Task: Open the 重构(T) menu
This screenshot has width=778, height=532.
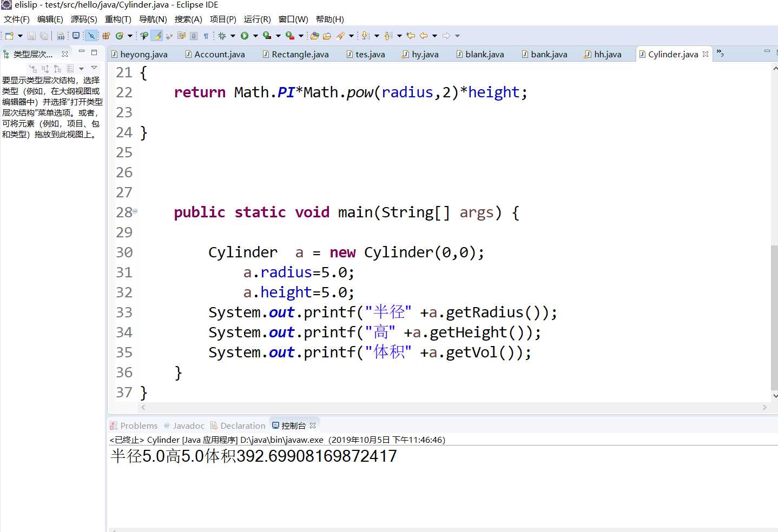Action: [x=118, y=19]
